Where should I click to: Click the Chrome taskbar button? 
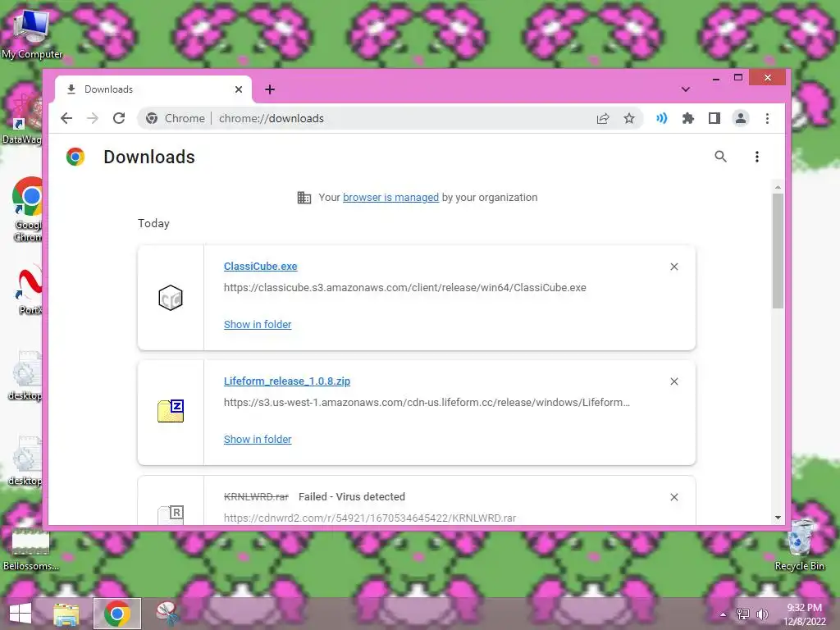[117, 614]
